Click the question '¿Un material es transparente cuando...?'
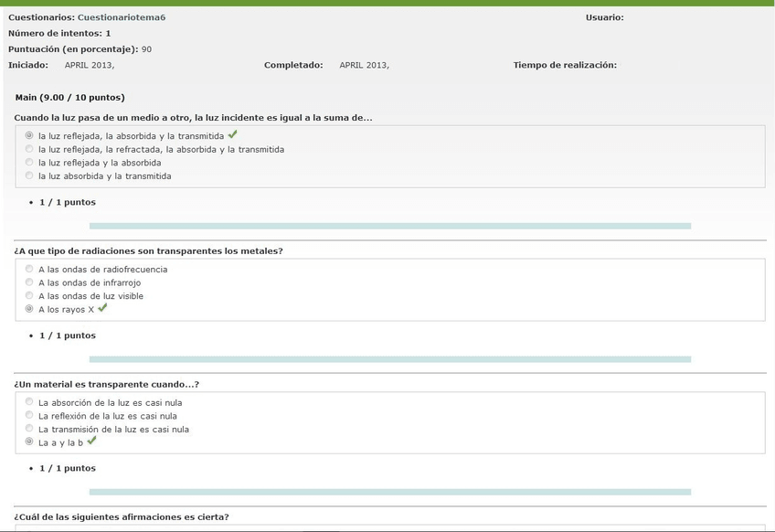775x532 pixels. pos(106,384)
